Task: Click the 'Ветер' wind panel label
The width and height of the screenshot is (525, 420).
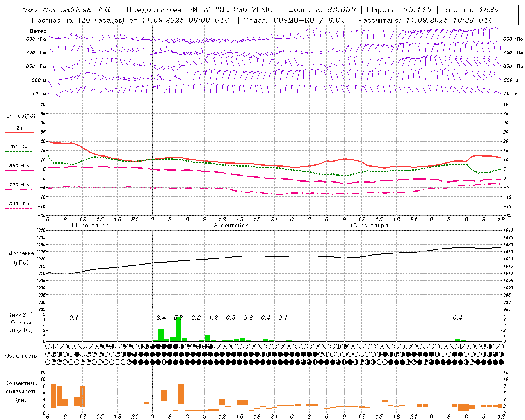Action: click(38, 31)
